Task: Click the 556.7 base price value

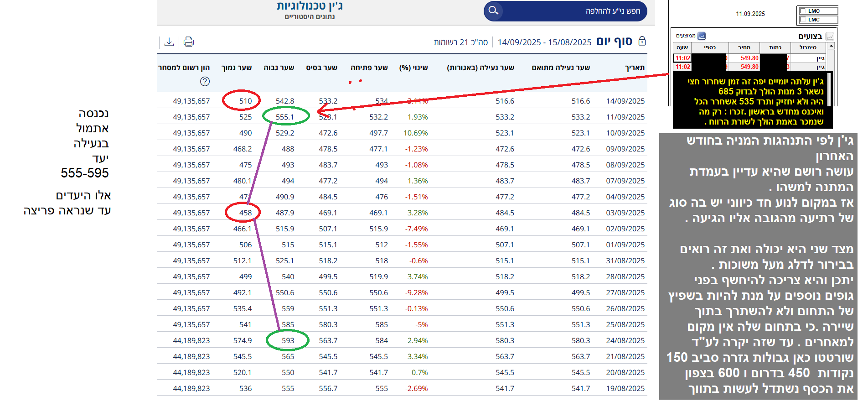Action: coord(328,388)
